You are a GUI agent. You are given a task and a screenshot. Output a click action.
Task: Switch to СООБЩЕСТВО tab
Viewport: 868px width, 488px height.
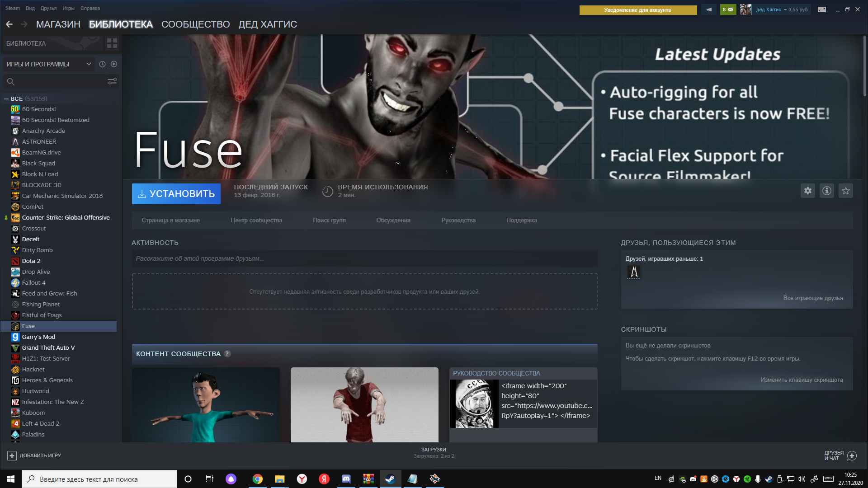[196, 24]
